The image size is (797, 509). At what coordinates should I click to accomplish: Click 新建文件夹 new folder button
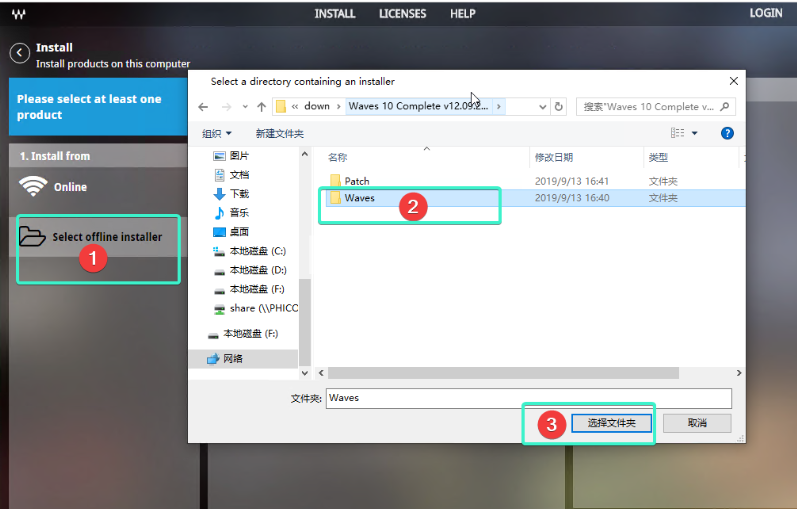click(x=280, y=134)
